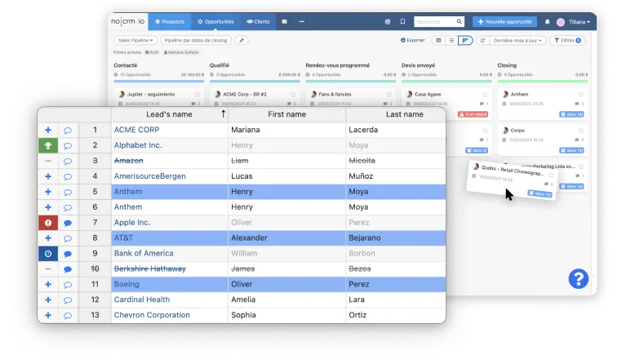The image size is (644, 364).
Task: Star the Corpo pipeline card
Action: point(581,131)
